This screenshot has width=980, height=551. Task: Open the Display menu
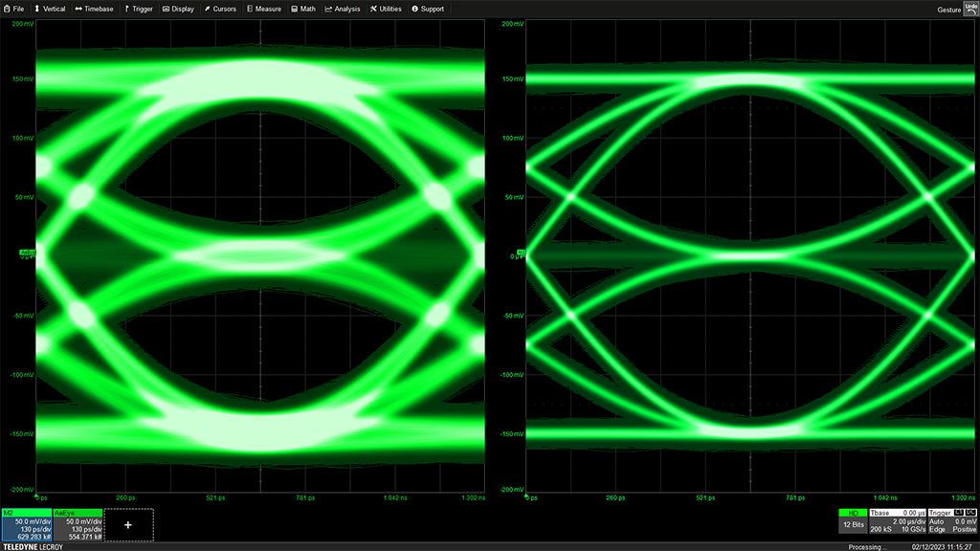[x=178, y=9]
